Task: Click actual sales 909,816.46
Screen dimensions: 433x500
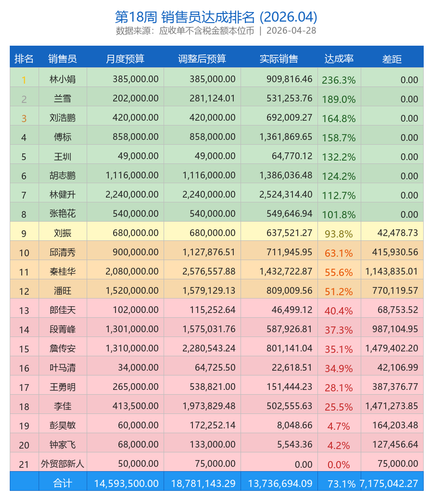Action: coord(289,79)
